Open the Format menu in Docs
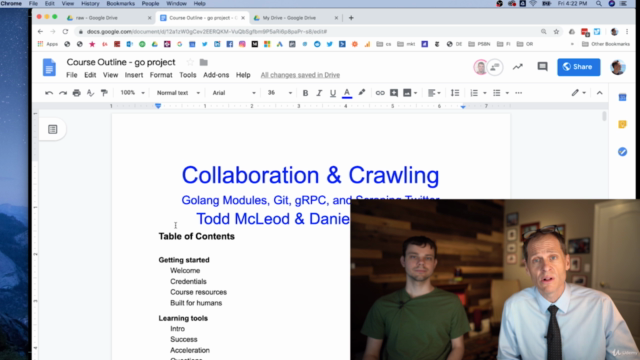The width and height of the screenshot is (640, 360). pos(161,75)
